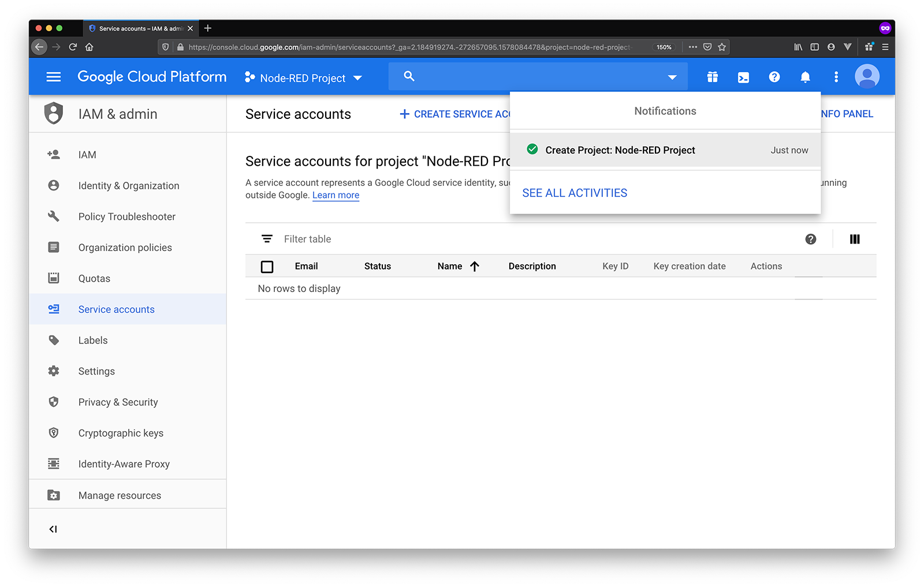Go to browser home page

(x=90, y=47)
